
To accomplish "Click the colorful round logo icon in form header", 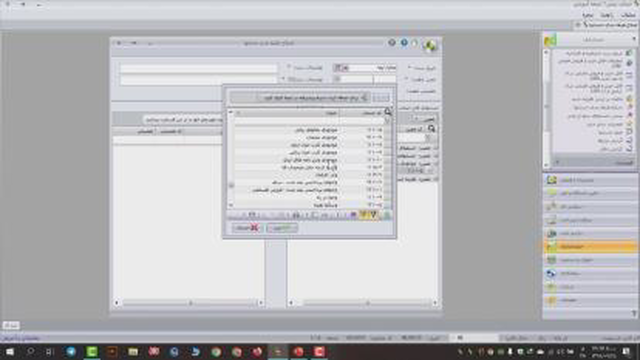I will tap(429, 45).
